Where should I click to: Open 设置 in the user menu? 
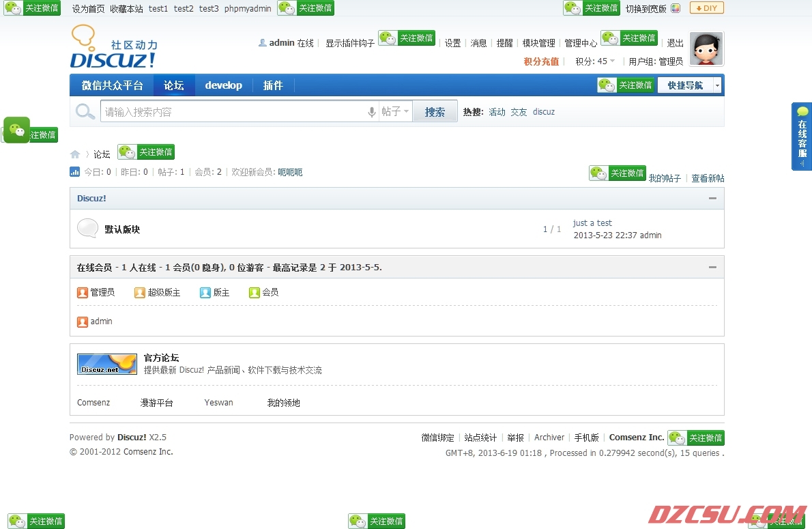(452, 43)
